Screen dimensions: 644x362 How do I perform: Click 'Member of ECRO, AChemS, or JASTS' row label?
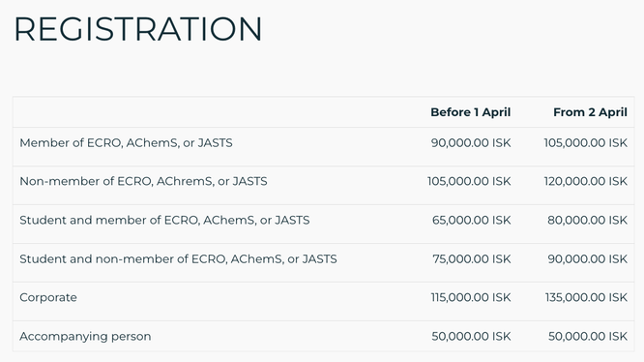126,143
